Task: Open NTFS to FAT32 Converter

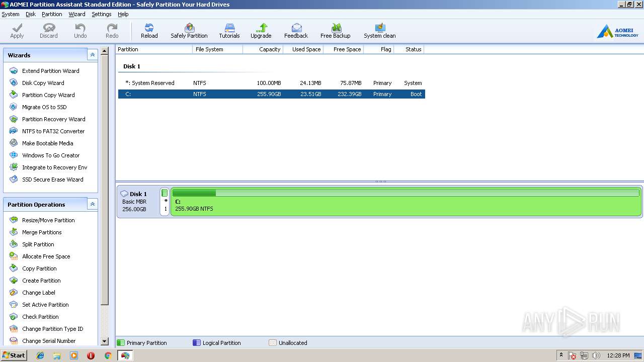Action: click(x=53, y=131)
